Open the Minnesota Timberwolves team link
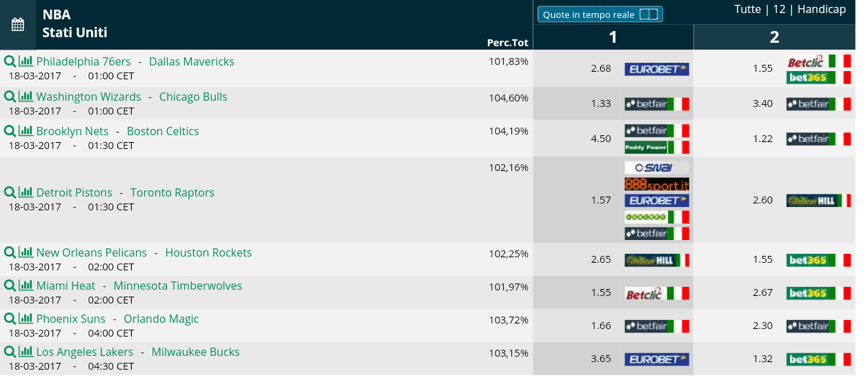The height and width of the screenshot is (378, 868). coord(178,286)
